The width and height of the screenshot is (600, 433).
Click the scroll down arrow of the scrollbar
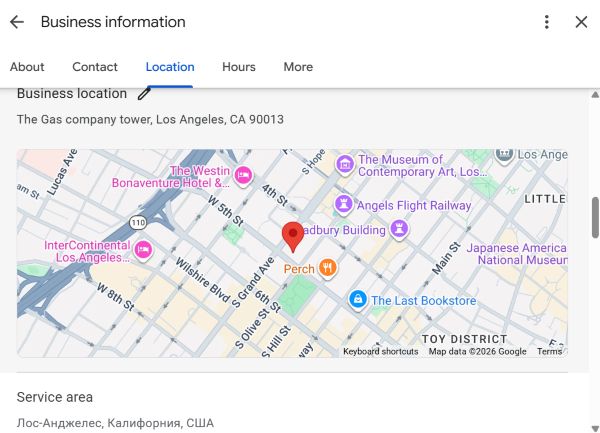[595, 428]
